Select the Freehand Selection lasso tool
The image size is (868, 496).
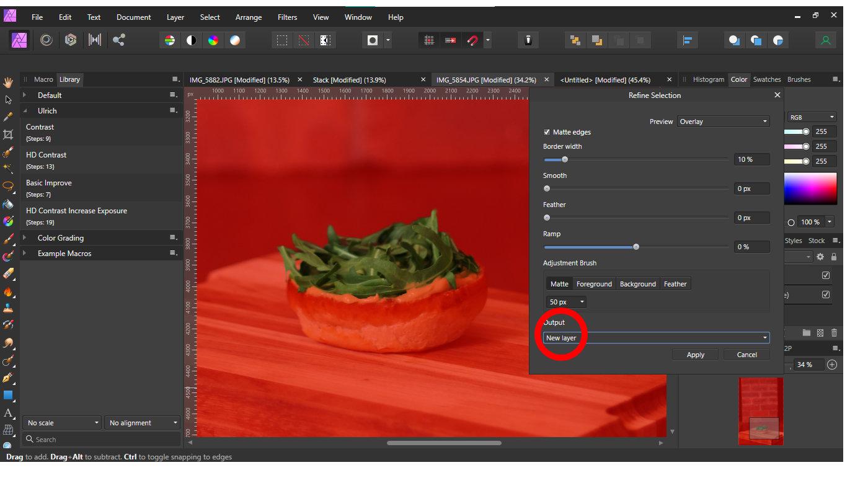[x=8, y=186]
